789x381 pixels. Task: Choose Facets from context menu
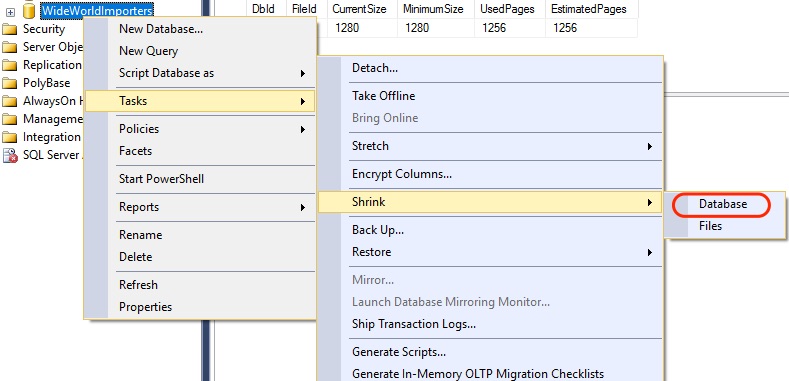[x=135, y=151]
